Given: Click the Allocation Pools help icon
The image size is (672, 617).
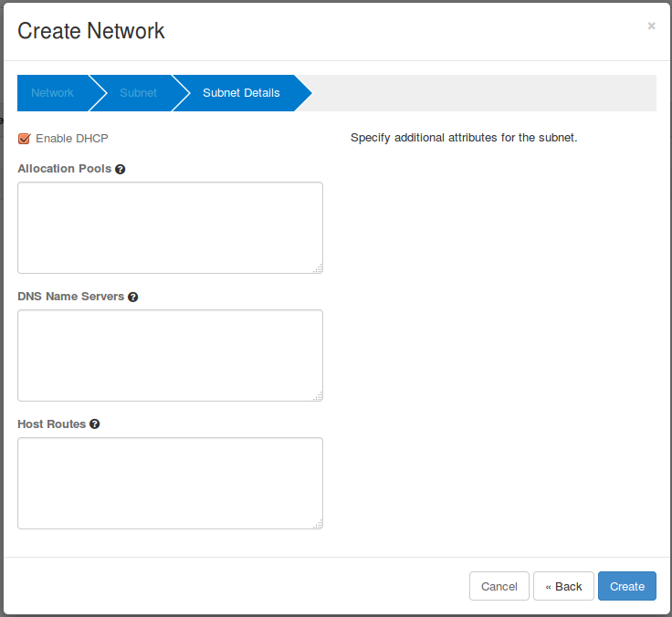Looking at the screenshot, I should [121, 169].
